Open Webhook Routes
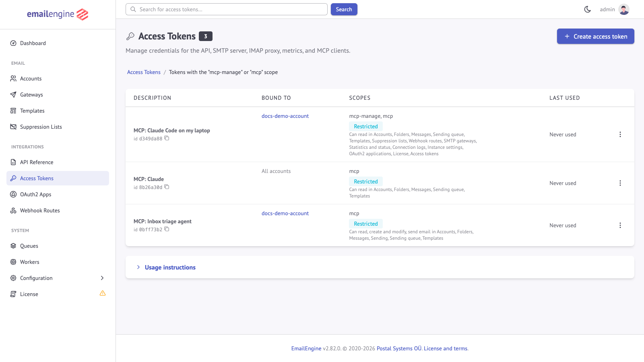This screenshot has width=644, height=362. point(58,210)
